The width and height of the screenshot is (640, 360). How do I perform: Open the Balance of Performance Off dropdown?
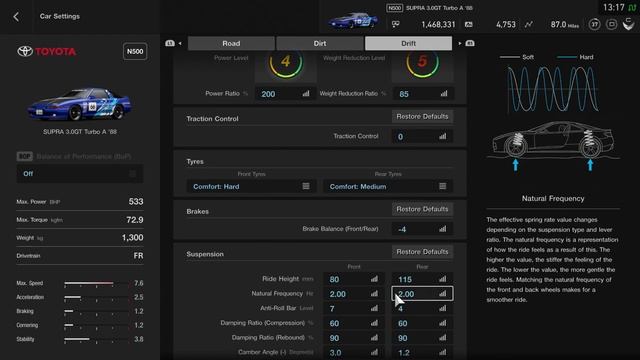(x=80, y=174)
